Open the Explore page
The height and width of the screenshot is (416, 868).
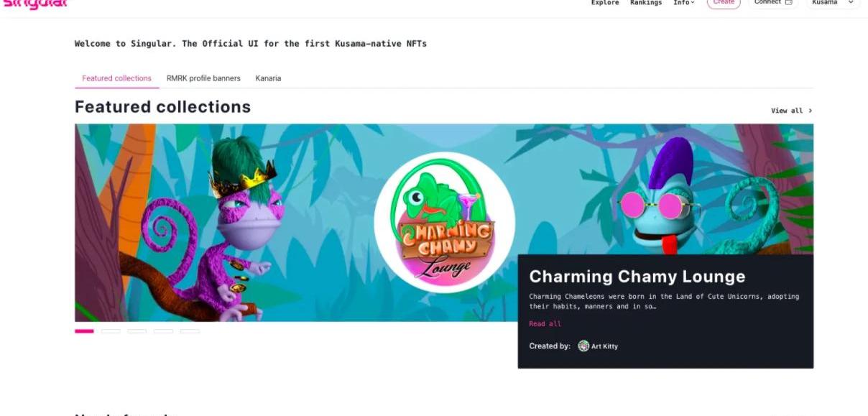pos(605,3)
